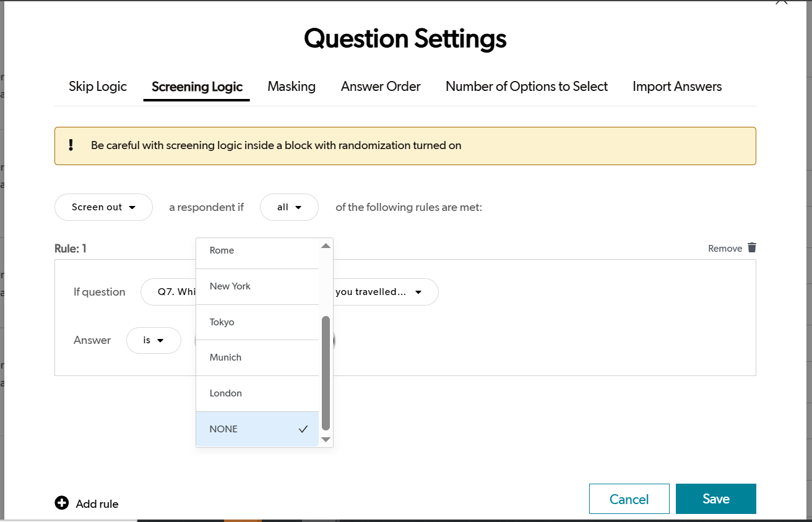Open the 'is' answer comparison dropdown
This screenshot has height=522, width=812.
(x=153, y=340)
